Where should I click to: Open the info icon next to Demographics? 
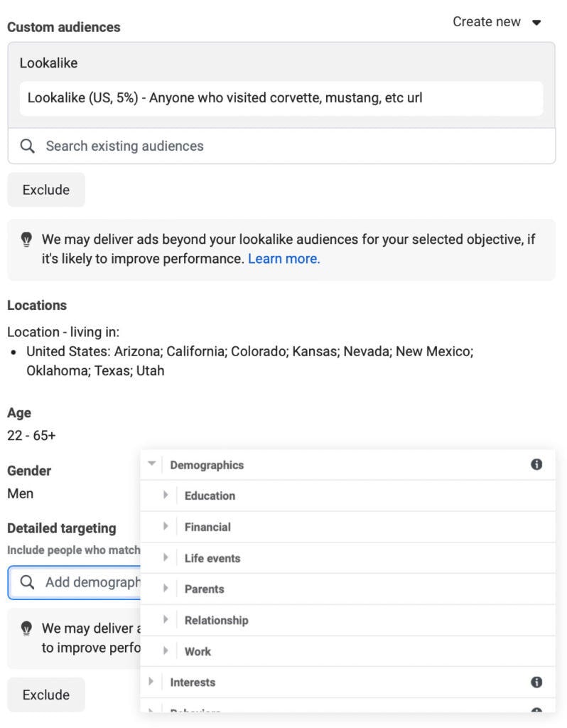(538, 464)
